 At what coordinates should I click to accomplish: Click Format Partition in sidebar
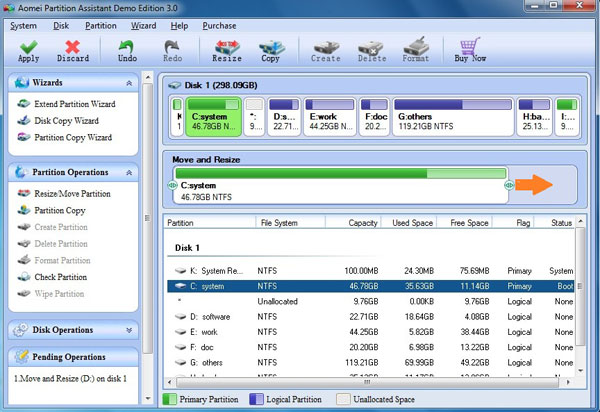(x=54, y=261)
